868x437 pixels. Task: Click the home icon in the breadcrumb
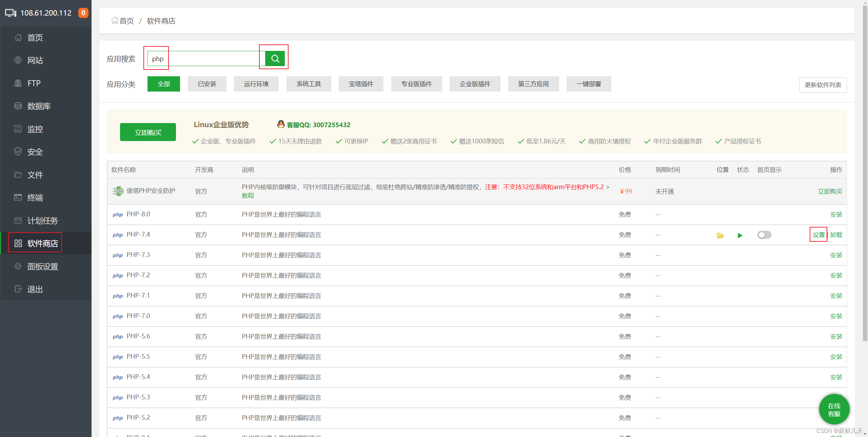tap(115, 20)
